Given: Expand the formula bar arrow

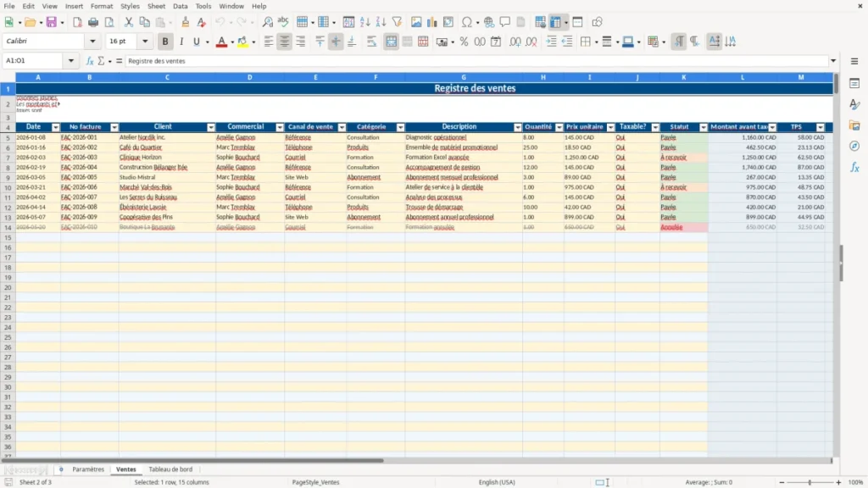Looking at the screenshot, I should (833, 61).
